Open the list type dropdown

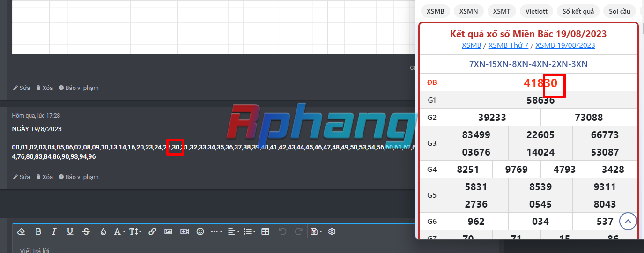[x=250, y=231]
